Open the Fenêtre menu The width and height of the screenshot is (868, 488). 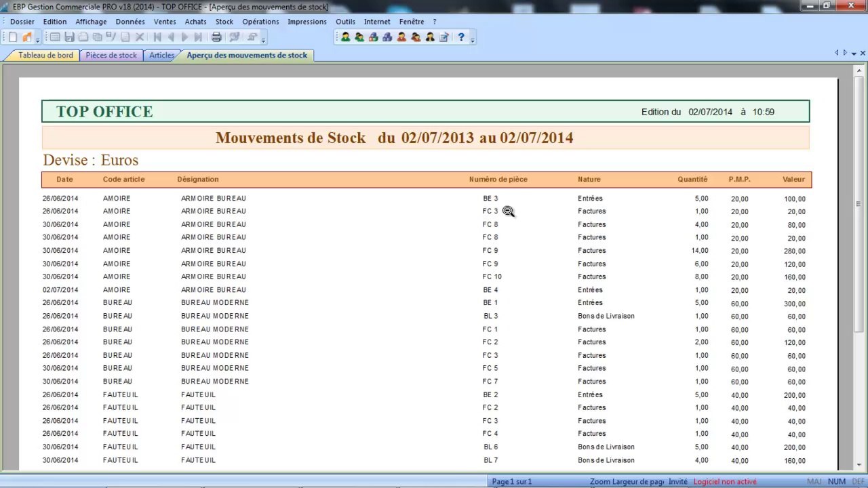(x=412, y=22)
